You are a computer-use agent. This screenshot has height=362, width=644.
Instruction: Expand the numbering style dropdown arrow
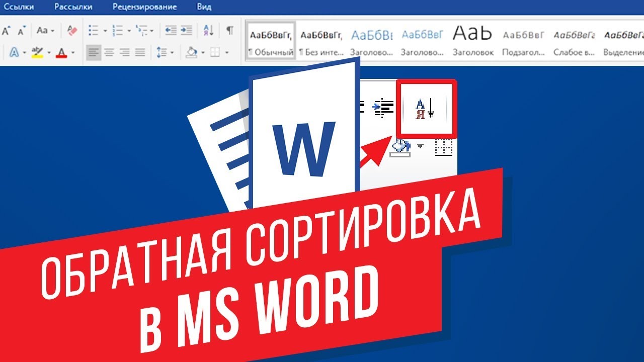tap(129, 31)
